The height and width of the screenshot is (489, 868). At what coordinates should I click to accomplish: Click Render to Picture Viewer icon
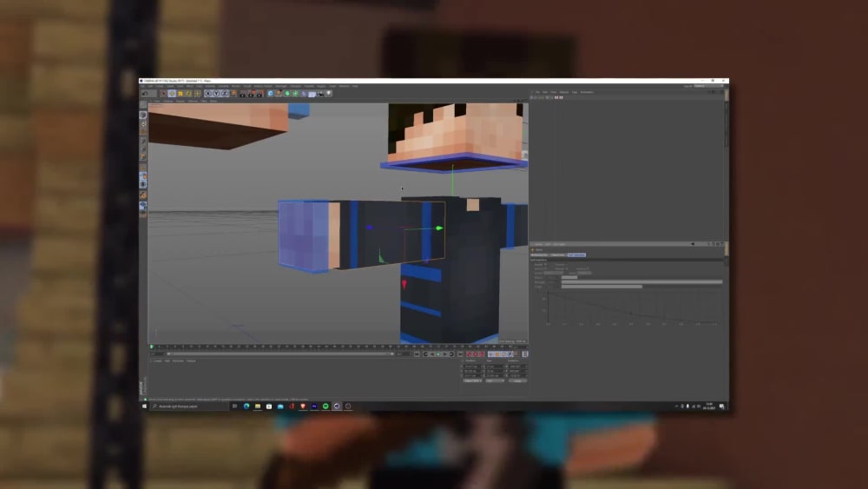click(251, 94)
